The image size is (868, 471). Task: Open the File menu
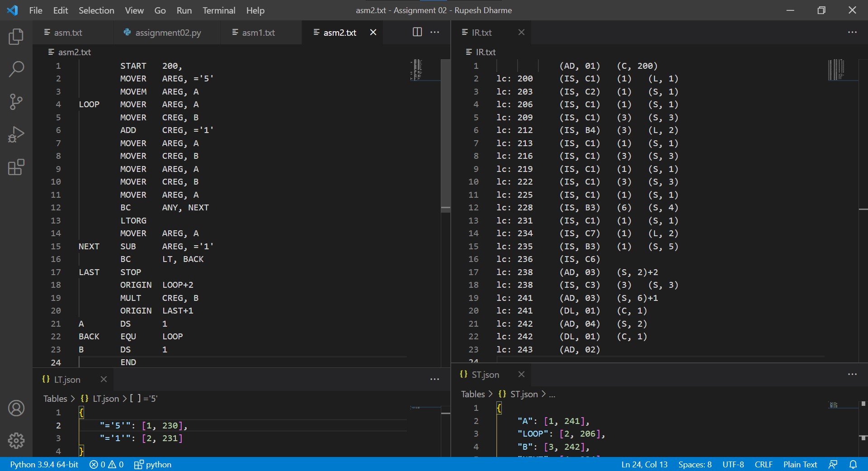tap(36, 10)
